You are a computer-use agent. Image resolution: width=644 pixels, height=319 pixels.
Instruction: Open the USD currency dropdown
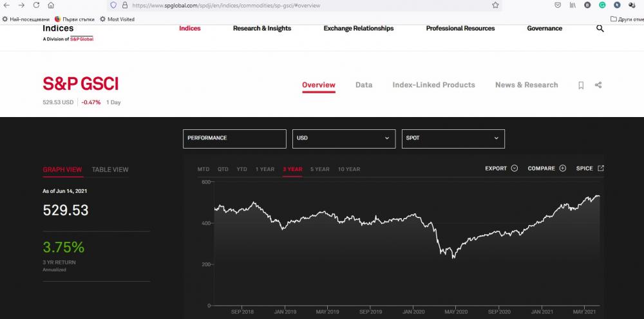click(343, 138)
